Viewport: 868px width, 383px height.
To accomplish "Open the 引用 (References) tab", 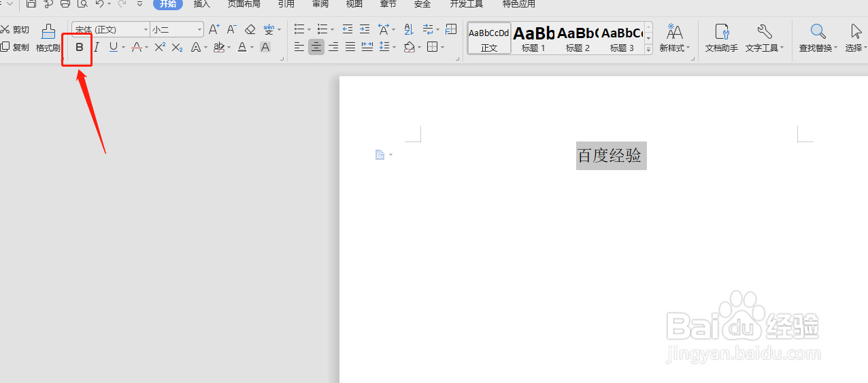I will point(286,4).
